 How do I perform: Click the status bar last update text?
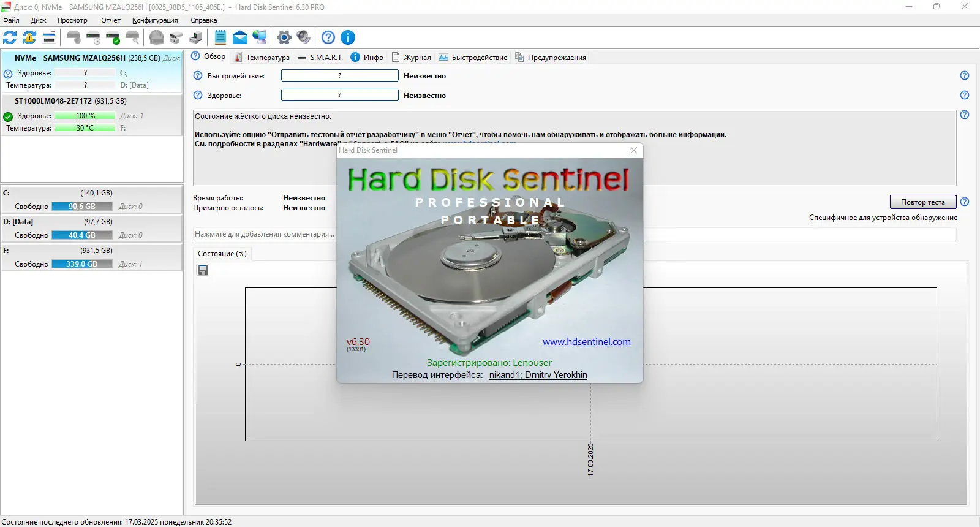[116, 522]
